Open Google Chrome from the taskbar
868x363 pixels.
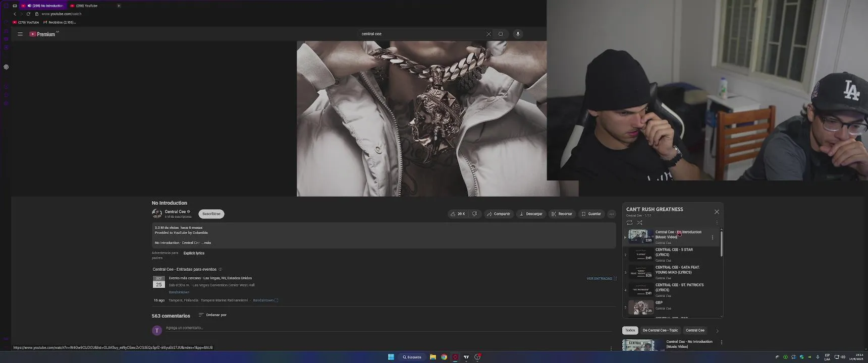444,357
